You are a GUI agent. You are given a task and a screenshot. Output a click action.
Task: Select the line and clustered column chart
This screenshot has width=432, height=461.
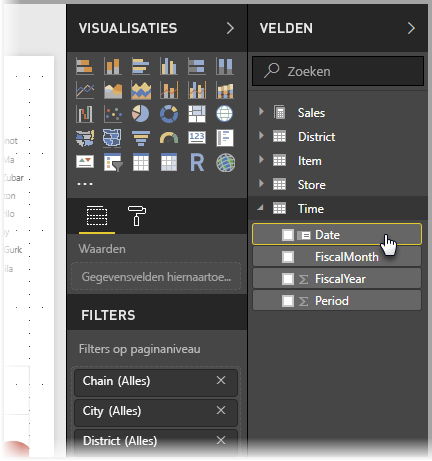[197, 90]
